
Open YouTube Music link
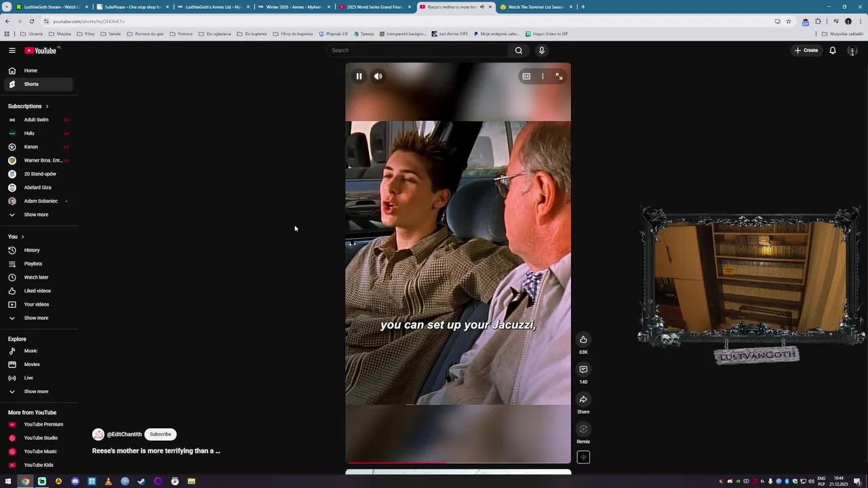(x=38, y=451)
